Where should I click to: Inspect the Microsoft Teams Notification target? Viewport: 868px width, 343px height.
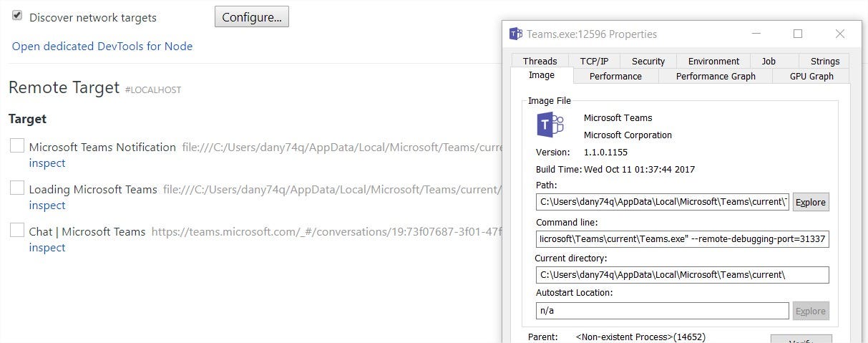pyautogui.click(x=47, y=163)
